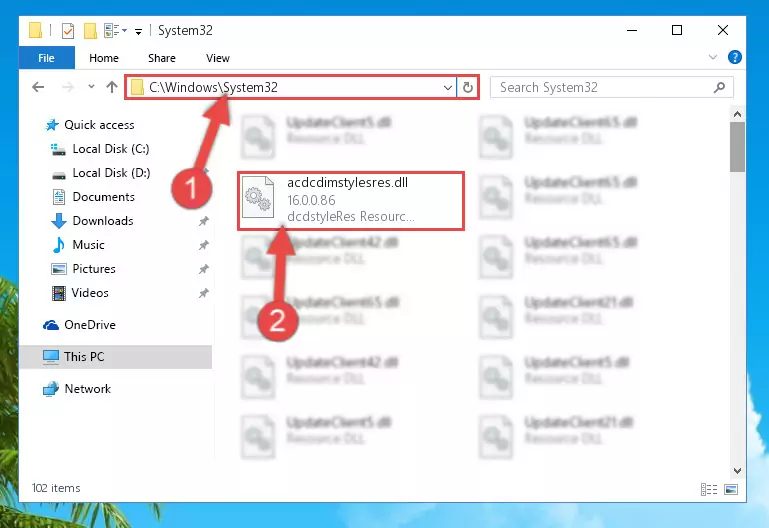This screenshot has width=769, height=528.
Task: Click the Back navigation arrow
Action: tap(38, 87)
